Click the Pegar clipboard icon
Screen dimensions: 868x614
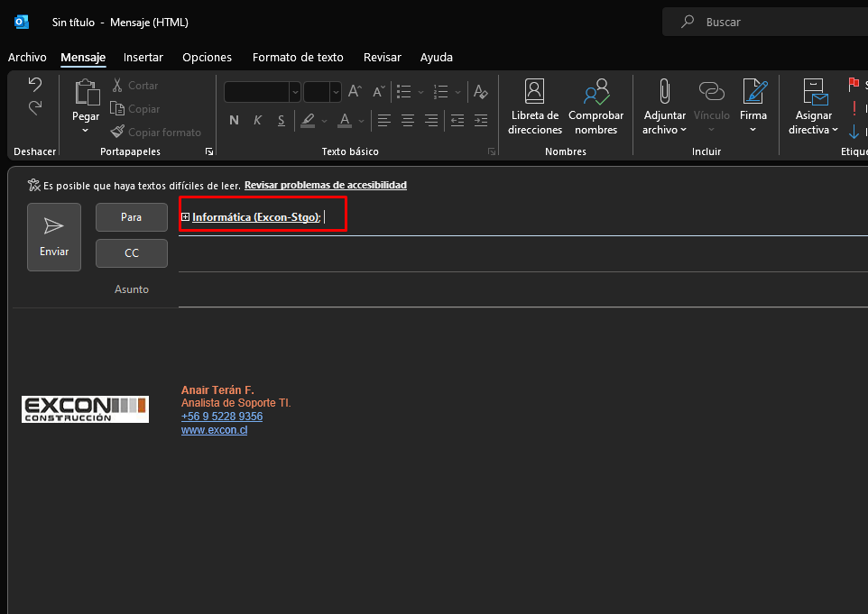tap(87, 92)
